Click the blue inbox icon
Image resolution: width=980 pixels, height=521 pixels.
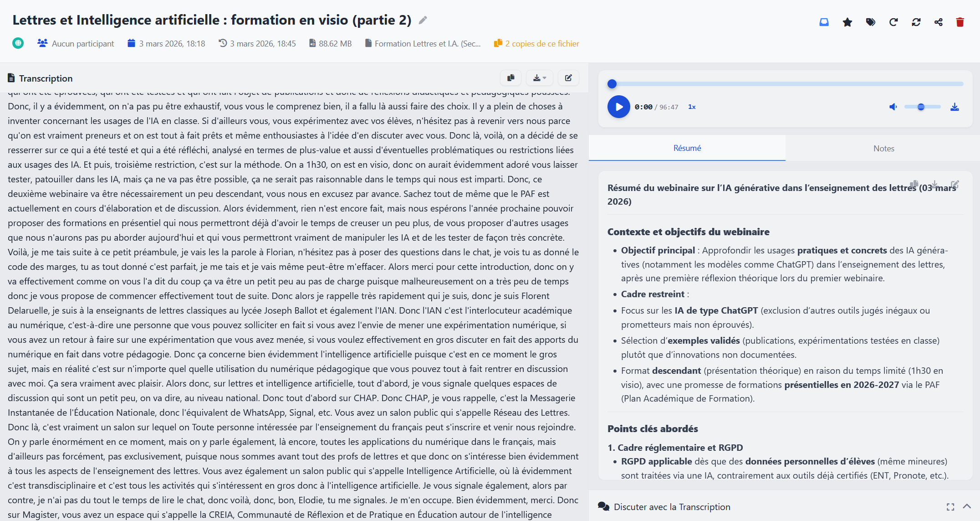pos(824,22)
